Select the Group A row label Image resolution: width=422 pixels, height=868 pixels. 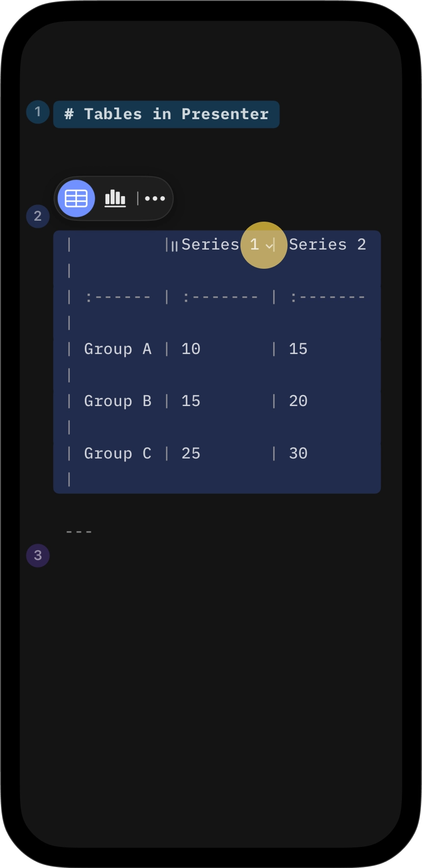click(118, 349)
